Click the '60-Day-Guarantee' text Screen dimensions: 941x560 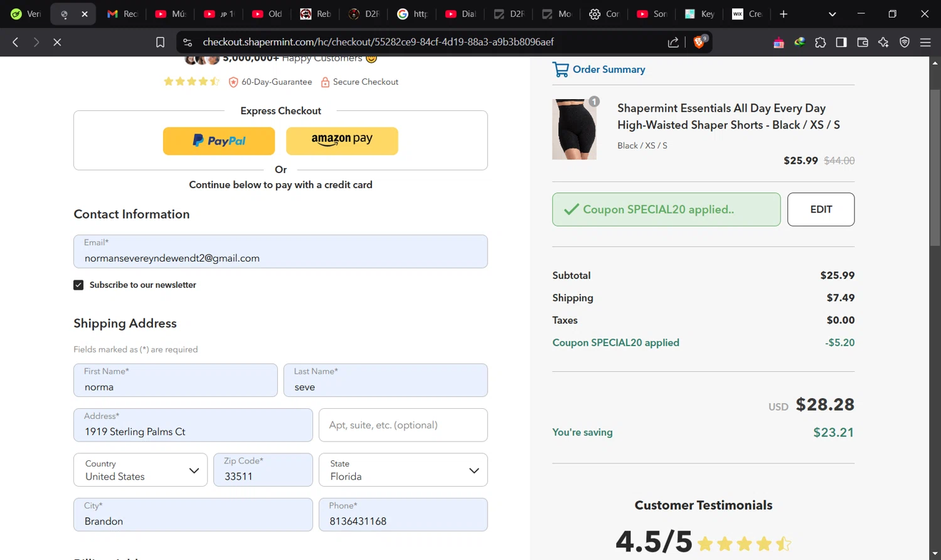click(x=277, y=82)
